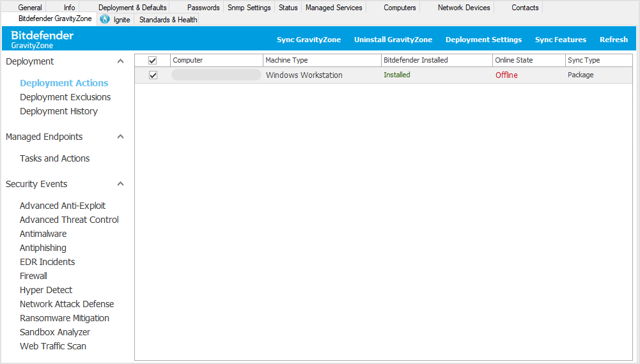Open Ransomware Mitigation events
The height and width of the screenshot is (364, 640).
pyautogui.click(x=65, y=319)
